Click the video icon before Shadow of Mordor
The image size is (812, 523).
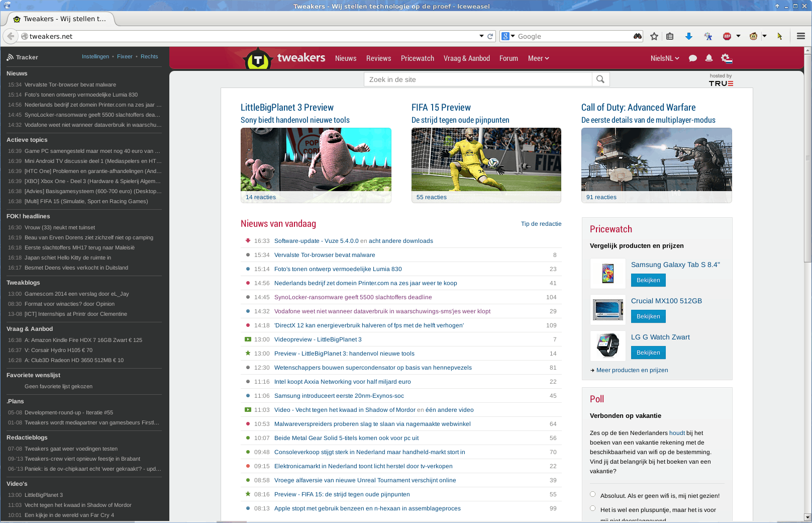click(248, 410)
